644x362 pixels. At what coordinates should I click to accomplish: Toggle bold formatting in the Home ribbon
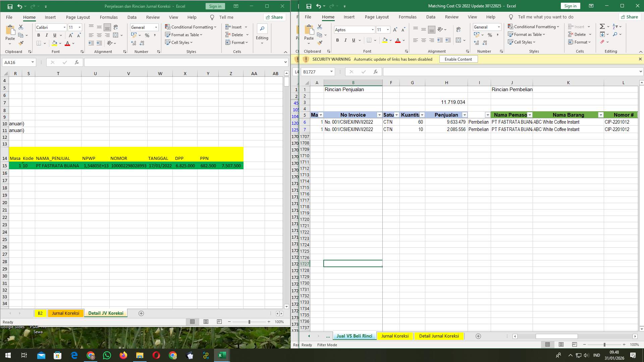(x=338, y=40)
